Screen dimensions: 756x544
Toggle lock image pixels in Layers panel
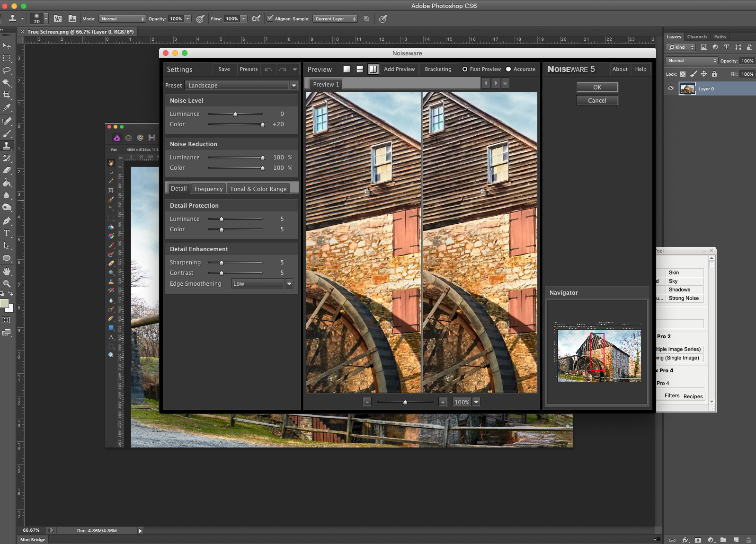pos(694,74)
